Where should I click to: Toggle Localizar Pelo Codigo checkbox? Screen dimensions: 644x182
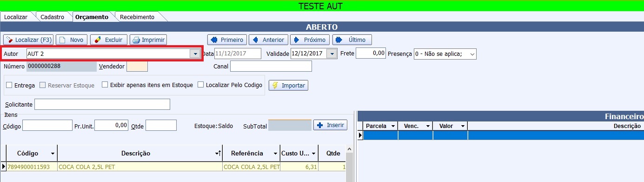tap(201, 85)
